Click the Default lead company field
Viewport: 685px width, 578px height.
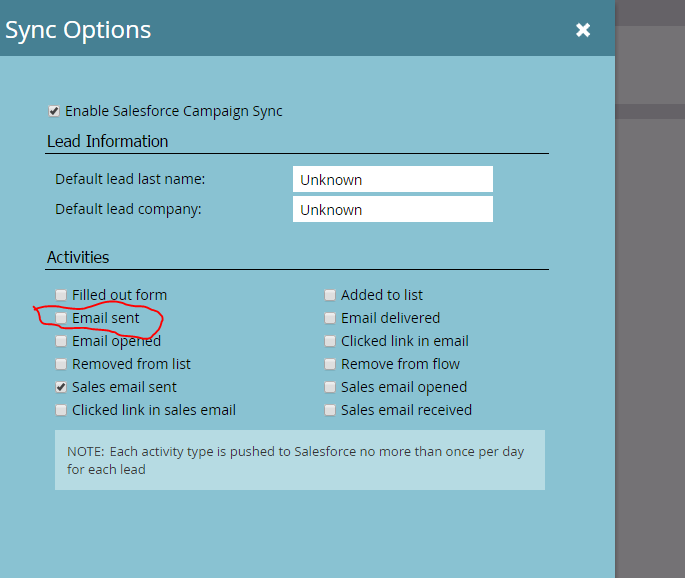point(393,209)
